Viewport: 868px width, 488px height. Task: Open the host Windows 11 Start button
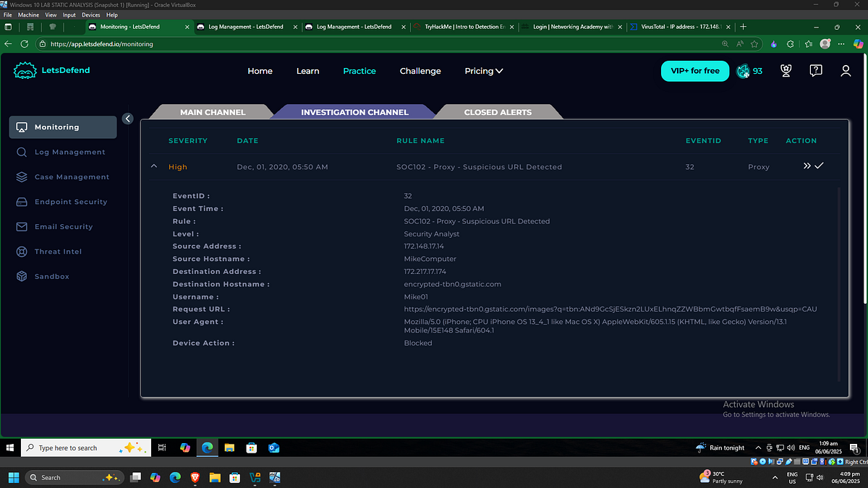12,477
